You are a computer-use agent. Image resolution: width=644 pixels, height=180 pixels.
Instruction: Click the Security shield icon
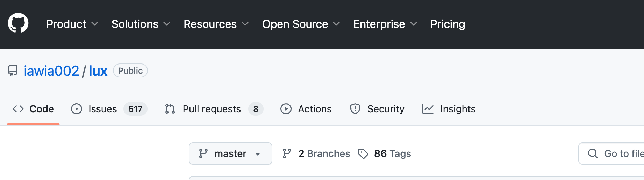(355, 109)
